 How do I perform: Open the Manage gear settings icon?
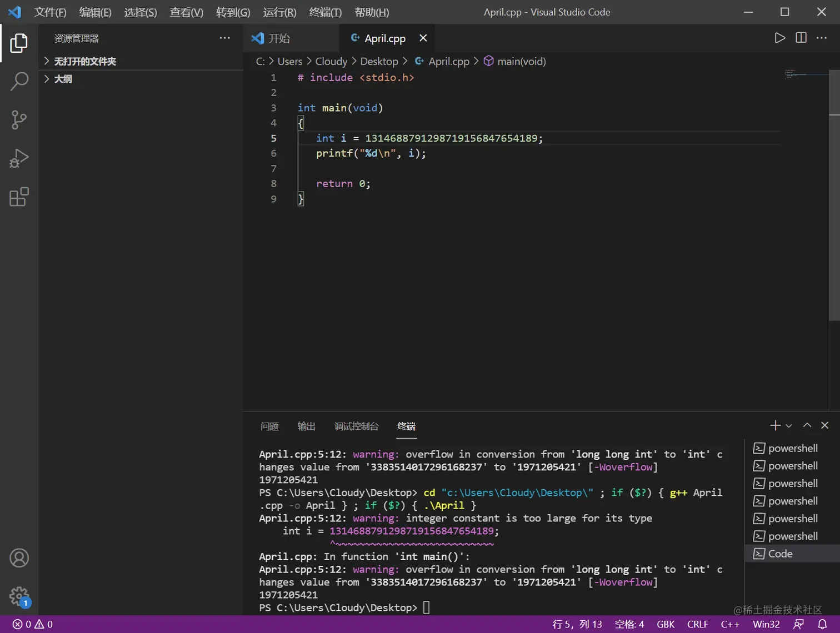coord(19,596)
